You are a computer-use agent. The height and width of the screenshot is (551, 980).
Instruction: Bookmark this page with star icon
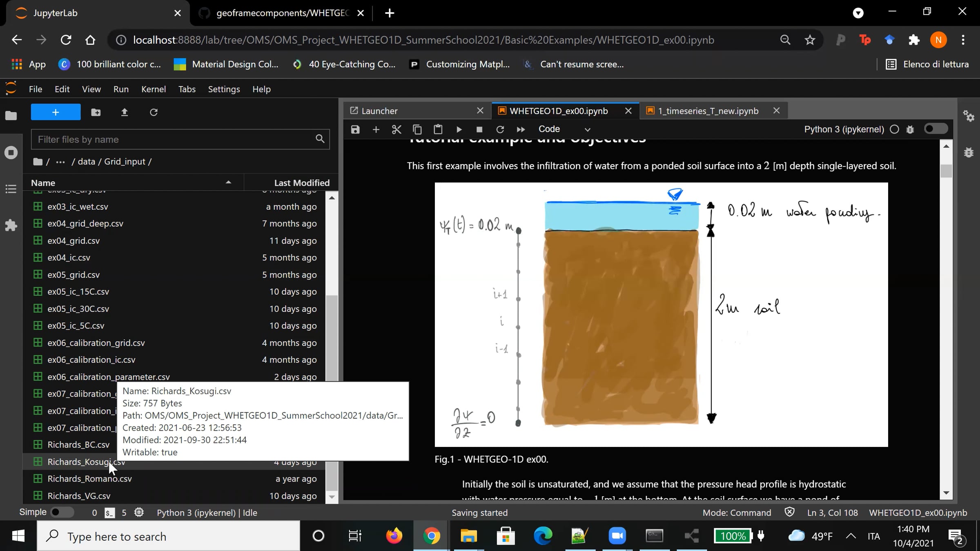(x=810, y=40)
